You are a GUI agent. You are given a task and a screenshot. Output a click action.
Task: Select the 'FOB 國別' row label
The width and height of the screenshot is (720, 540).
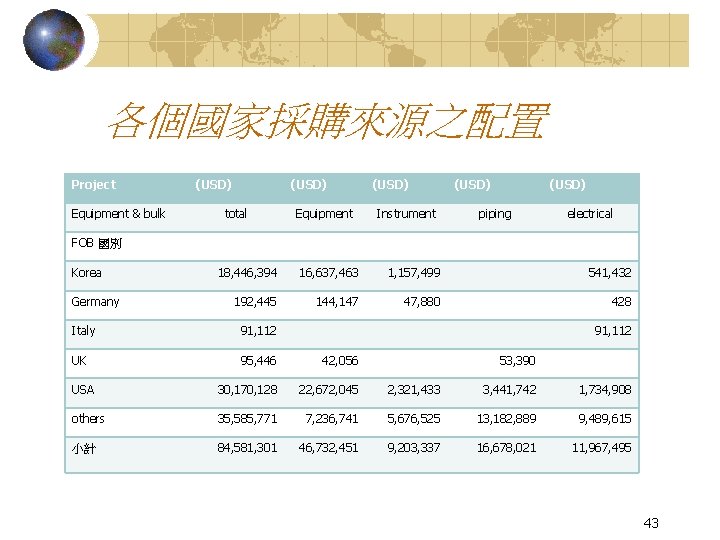(x=96, y=243)
